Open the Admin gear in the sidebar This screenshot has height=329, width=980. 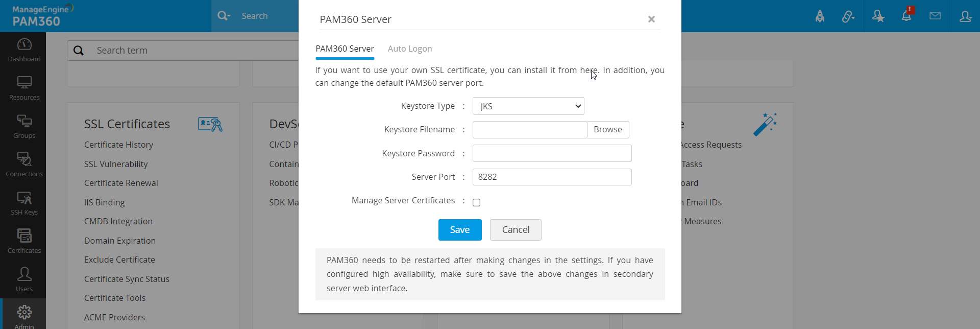click(24, 317)
